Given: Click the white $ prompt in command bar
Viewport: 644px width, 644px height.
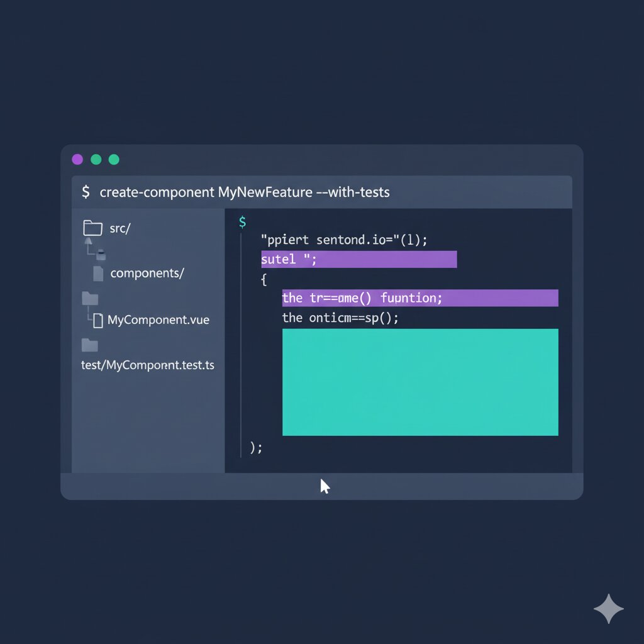Looking at the screenshot, I should click(86, 192).
